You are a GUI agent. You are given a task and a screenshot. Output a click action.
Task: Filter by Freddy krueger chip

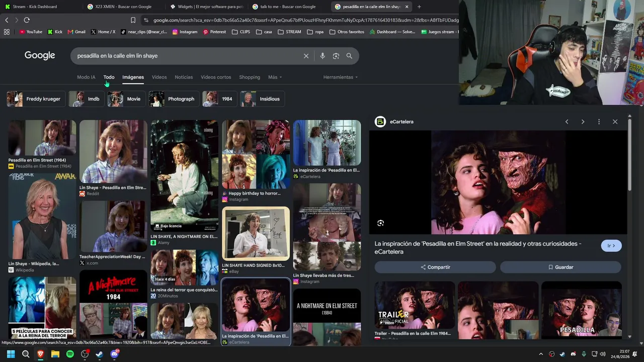coord(35,99)
